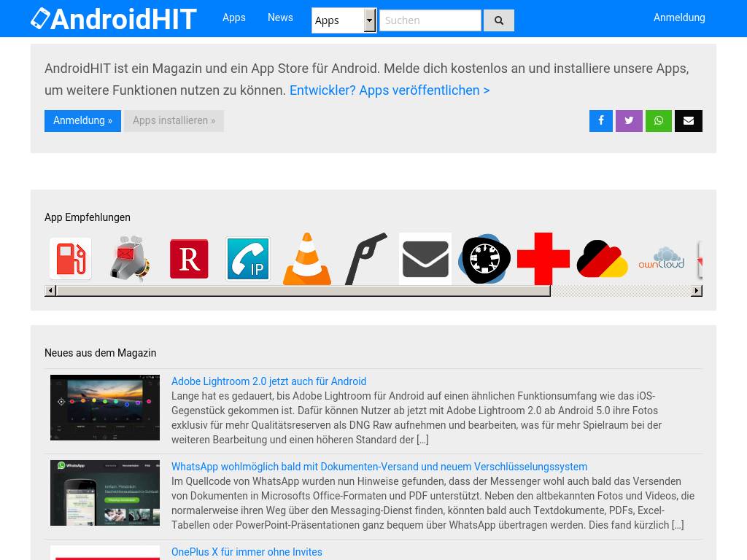The image size is (747, 560).
Task: Share on Facebook icon
Action: pos(601,121)
